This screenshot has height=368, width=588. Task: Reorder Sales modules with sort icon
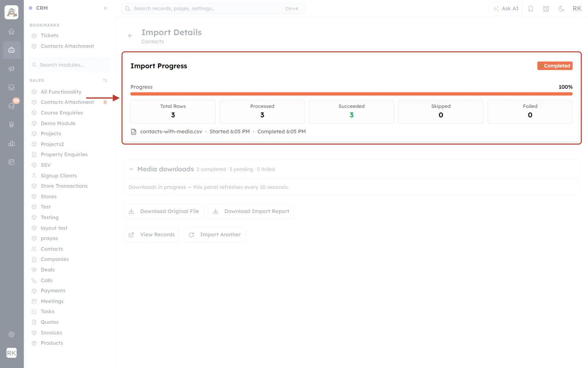[105, 81]
